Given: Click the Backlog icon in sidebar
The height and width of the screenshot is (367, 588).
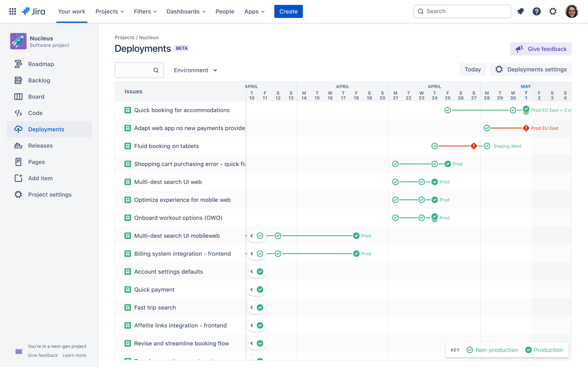Looking at the screenshot, I should [18, 80].
